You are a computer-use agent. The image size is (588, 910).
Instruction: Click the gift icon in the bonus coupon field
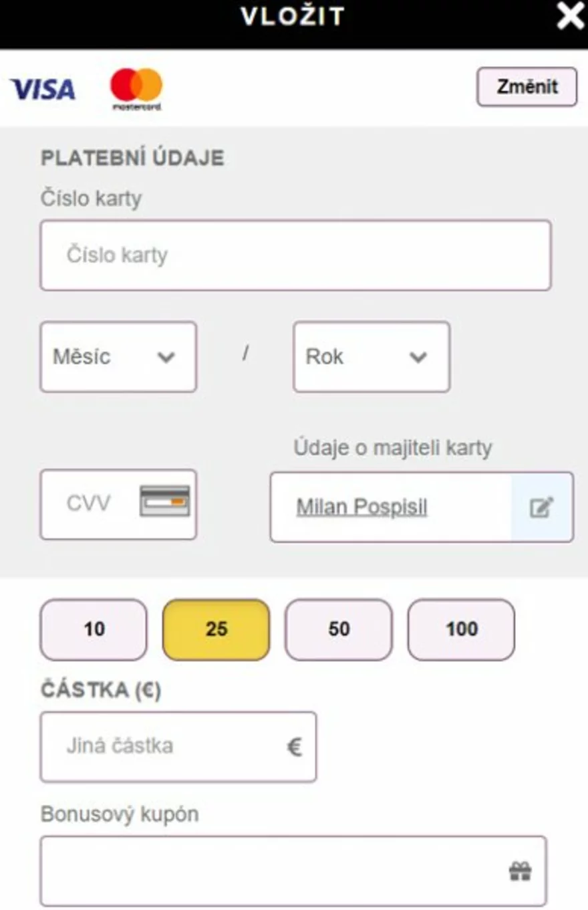(x=520, y=871)
